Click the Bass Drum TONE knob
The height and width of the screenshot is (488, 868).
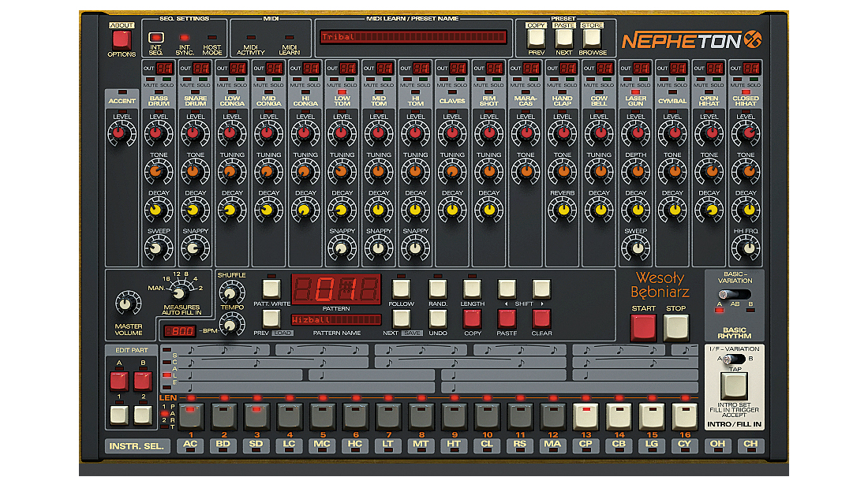tap(159, 172)
